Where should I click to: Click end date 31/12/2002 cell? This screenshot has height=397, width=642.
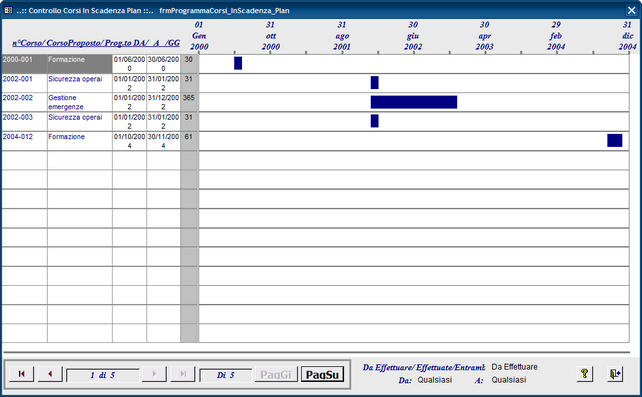[x=163, y=102]
